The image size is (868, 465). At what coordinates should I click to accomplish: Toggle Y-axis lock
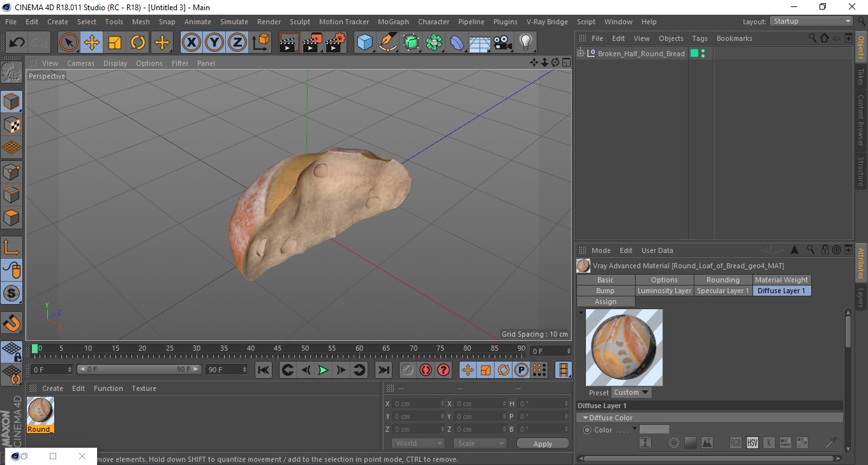point(214,43)
